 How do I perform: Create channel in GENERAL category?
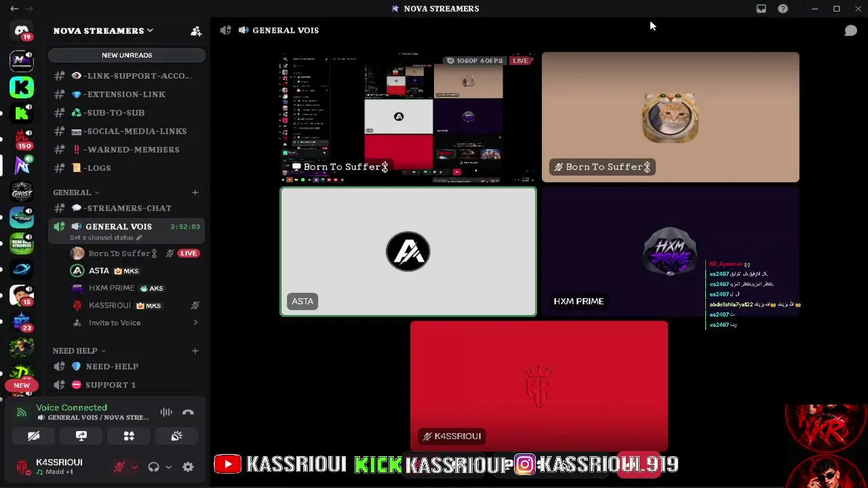click(195, 192)
